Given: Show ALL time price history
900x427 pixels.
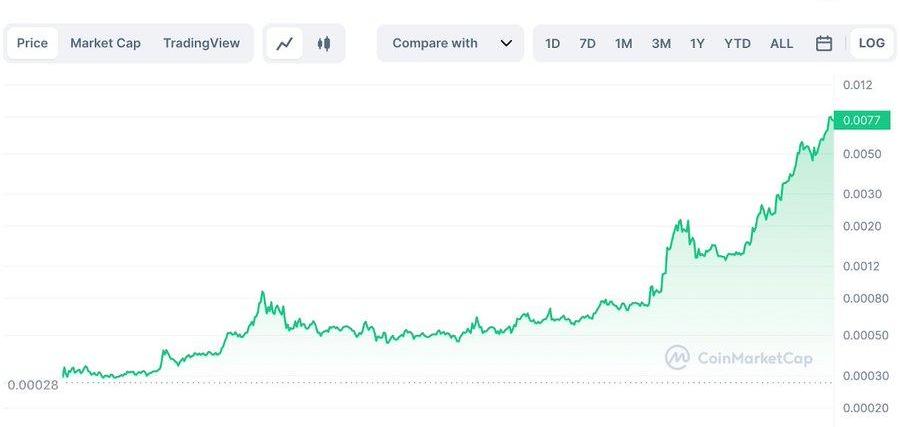Looking at the screenshot, I should point(781,44).
